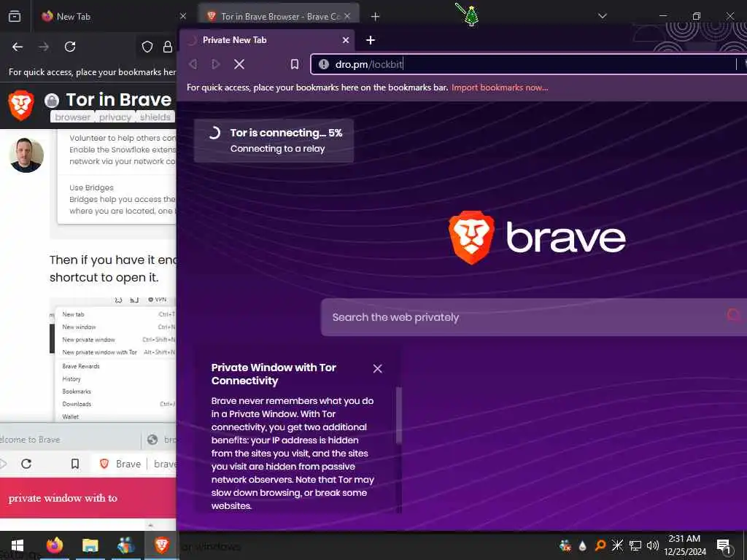Go back in the Firefox window
Image resolution: width=747 pixels, height=560 pixels.
click(18, 47)
